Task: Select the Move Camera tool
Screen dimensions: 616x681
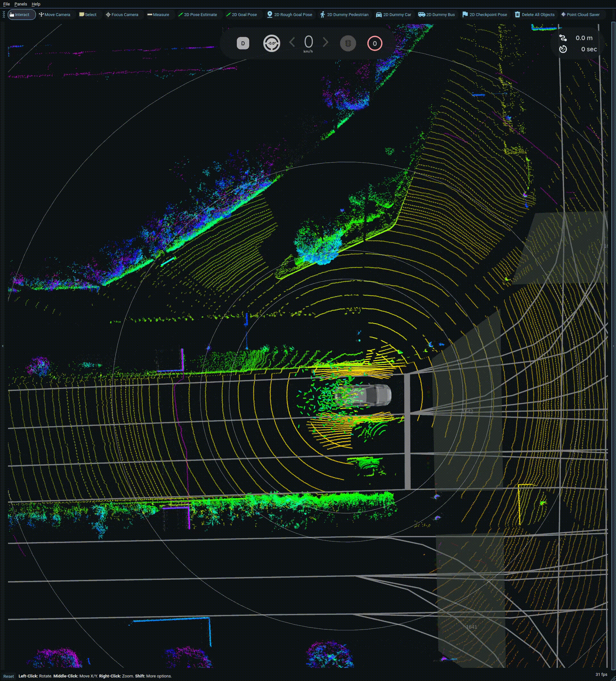Action: click(54, 14)
